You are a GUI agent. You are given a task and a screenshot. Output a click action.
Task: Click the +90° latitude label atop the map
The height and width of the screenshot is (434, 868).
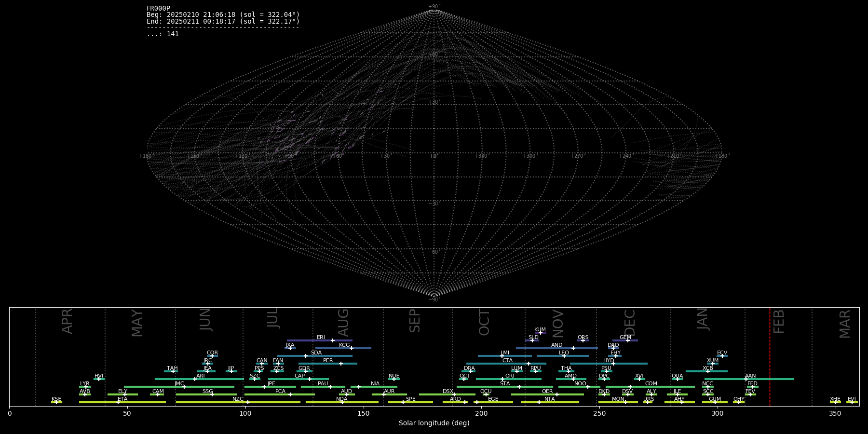pyautogui.click(x=434, y=6)
